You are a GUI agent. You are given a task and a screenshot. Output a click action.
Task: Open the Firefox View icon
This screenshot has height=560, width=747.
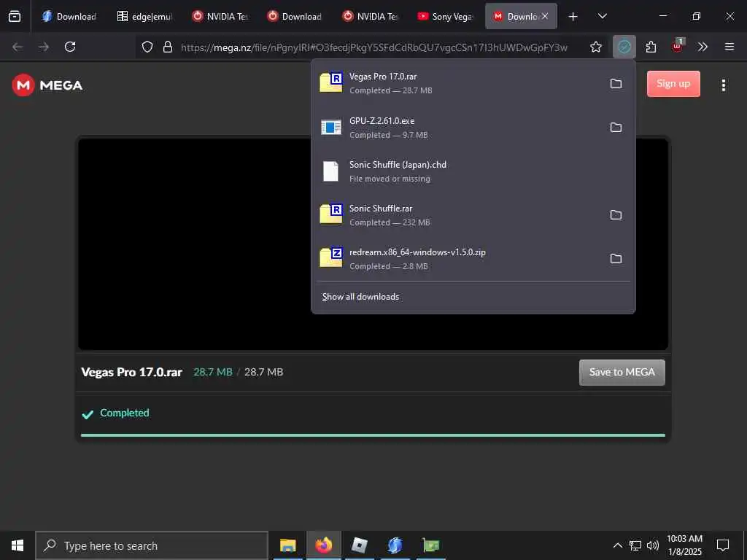15,16
